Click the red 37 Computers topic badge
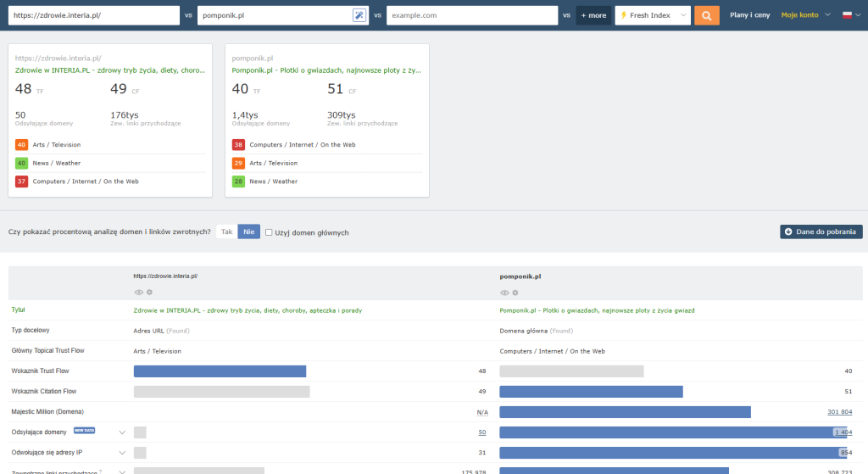The image size is (868, 474). pyautogui.click(x=21, y=181)
